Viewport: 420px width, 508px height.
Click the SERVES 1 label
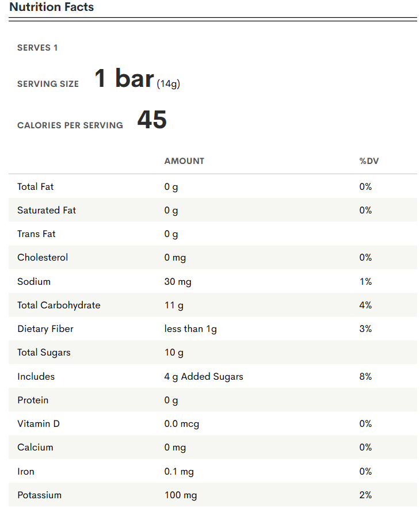click(37, 48)
